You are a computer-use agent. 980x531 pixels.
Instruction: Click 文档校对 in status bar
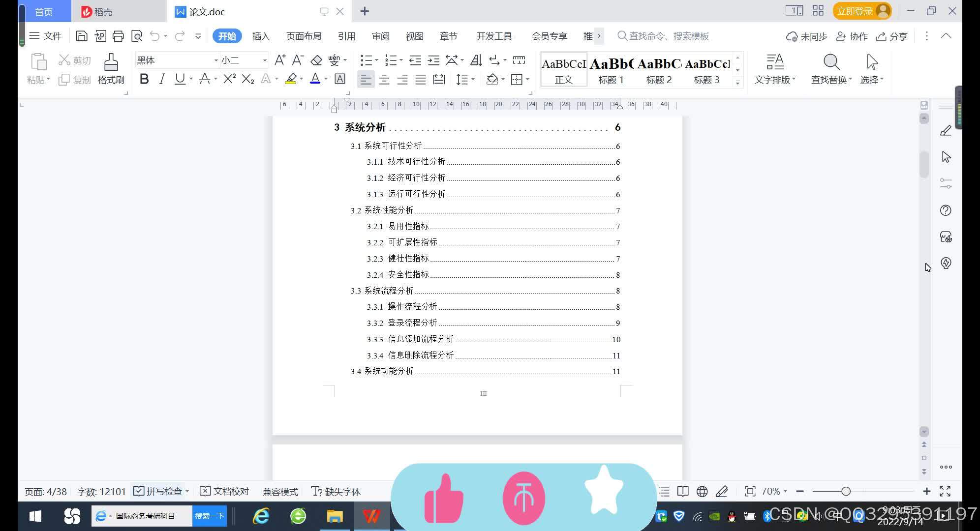coord(224,491)
